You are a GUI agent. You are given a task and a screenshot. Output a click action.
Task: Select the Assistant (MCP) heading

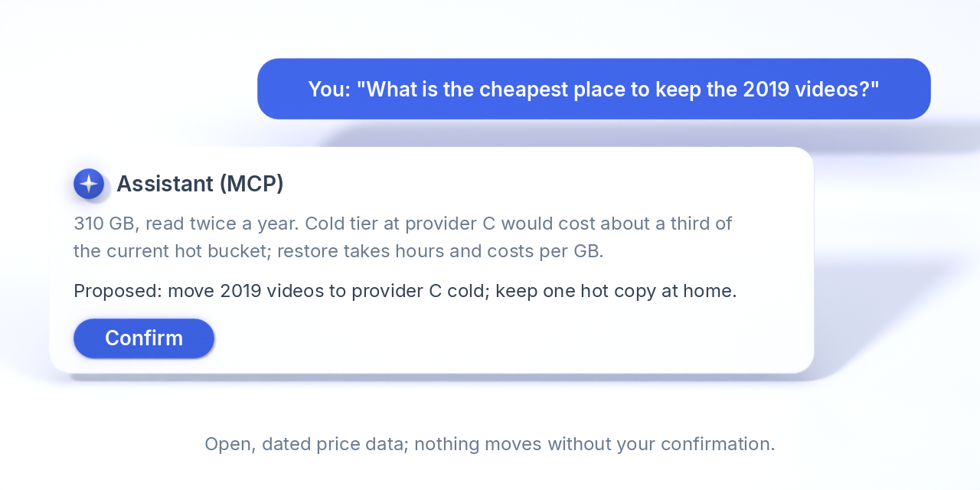(x=200, y=184)
